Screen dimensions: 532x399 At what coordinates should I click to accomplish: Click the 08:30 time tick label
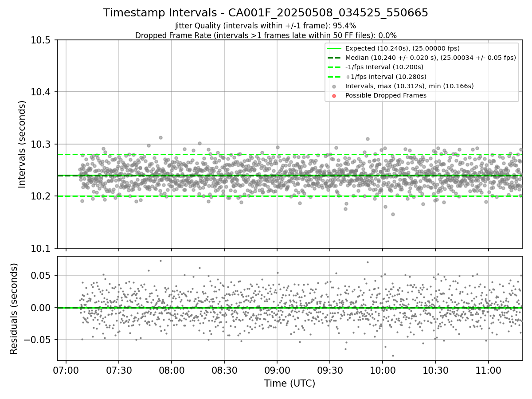click(x=224, y=369)
